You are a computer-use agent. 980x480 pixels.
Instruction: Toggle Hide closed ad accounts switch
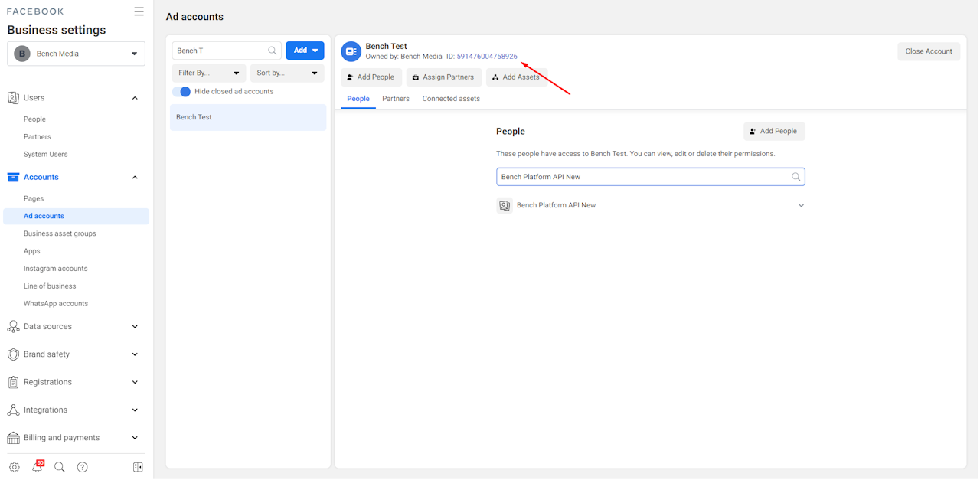click(x=181, y=92)
